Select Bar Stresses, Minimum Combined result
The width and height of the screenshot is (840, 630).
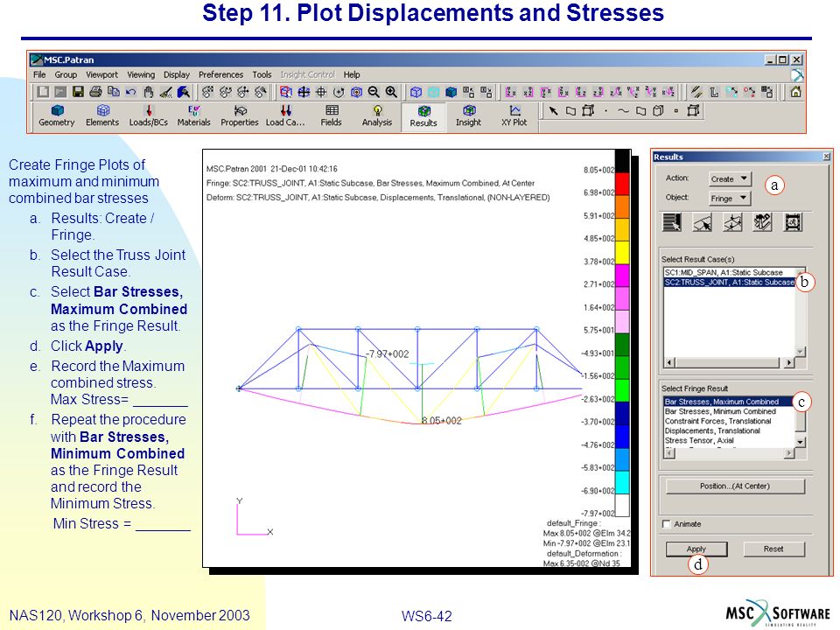(x=729, y=411)
